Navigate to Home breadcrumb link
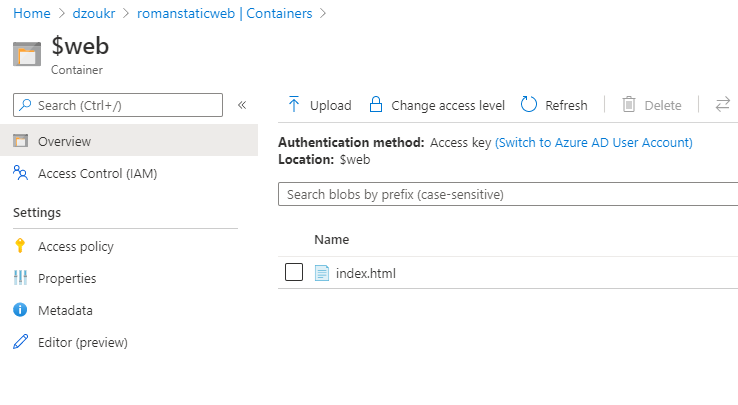Screen dimensions: 738x405 pyautogui.click(x=30, y=13)
